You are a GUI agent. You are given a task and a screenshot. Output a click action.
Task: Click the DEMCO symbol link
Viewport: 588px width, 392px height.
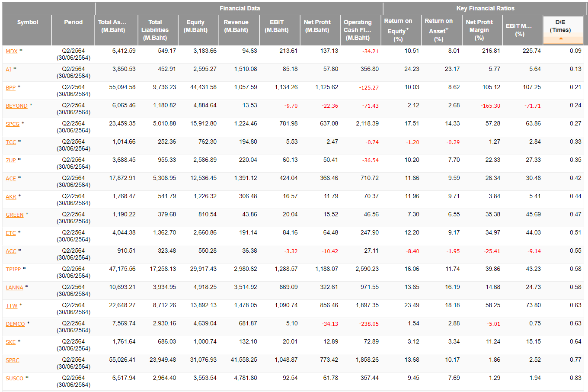pyautogui.click(x=15, y=324)
